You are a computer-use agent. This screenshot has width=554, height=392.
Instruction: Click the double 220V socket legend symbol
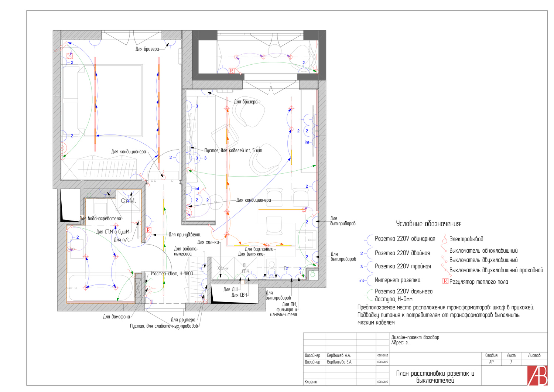click(368, 253)
